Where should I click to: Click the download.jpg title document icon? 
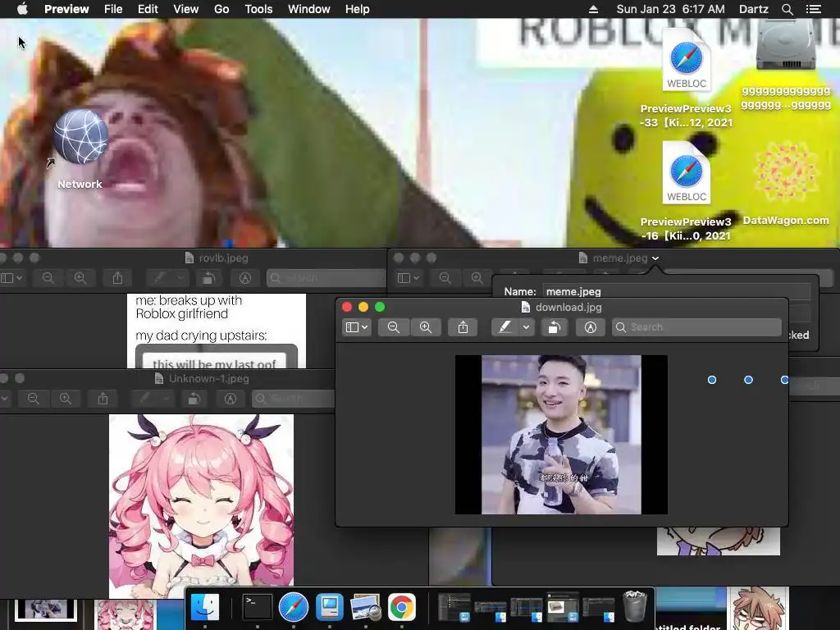[526, 307]
